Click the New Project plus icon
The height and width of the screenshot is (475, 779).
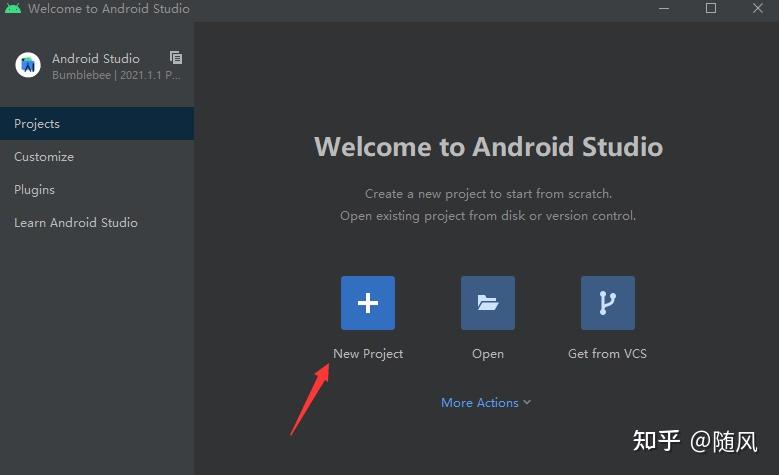[368, 303]
